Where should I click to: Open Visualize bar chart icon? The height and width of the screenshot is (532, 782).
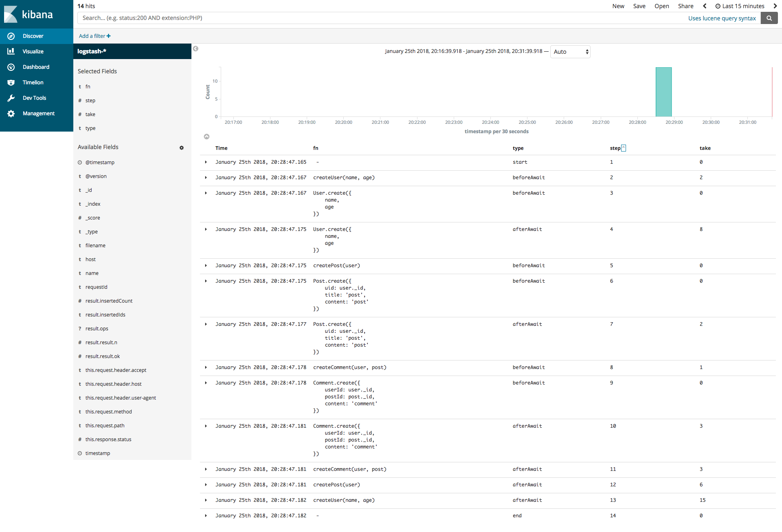[x=11, y=51]
